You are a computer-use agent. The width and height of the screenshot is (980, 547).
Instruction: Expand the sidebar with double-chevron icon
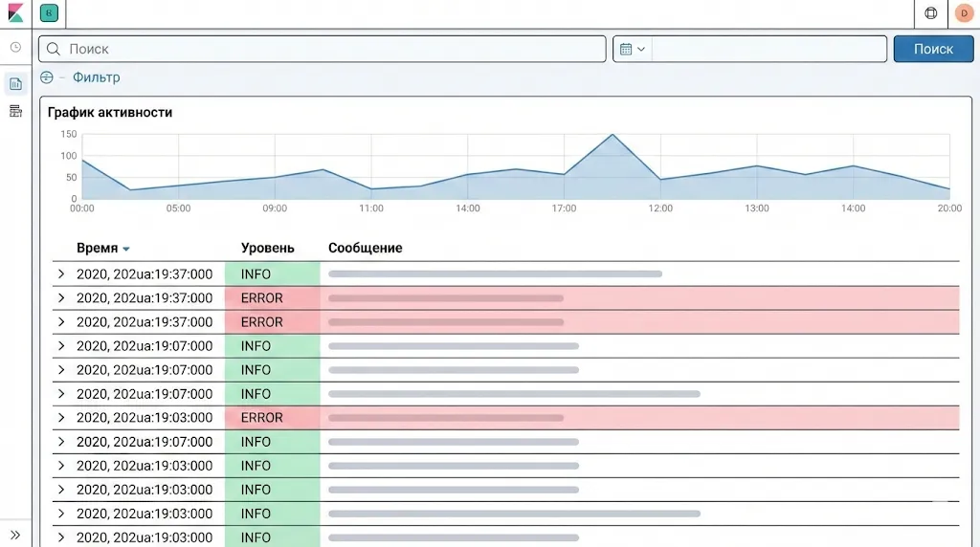[x=15, y=535]
